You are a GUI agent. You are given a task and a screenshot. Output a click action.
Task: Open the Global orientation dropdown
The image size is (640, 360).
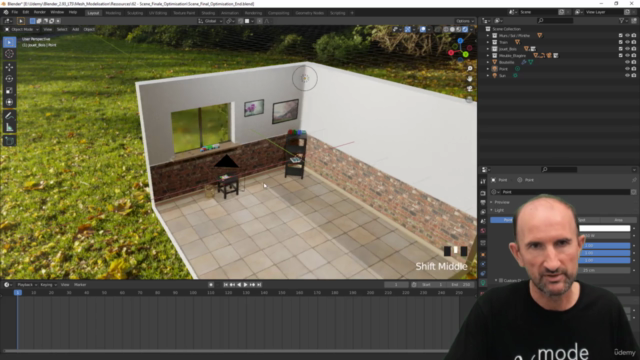point(210,21)
